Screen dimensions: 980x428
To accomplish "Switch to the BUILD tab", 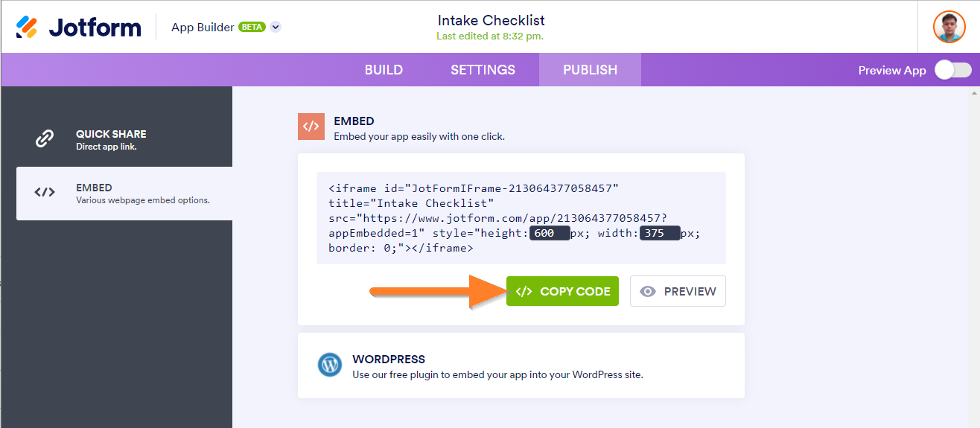I will point(384,70).
